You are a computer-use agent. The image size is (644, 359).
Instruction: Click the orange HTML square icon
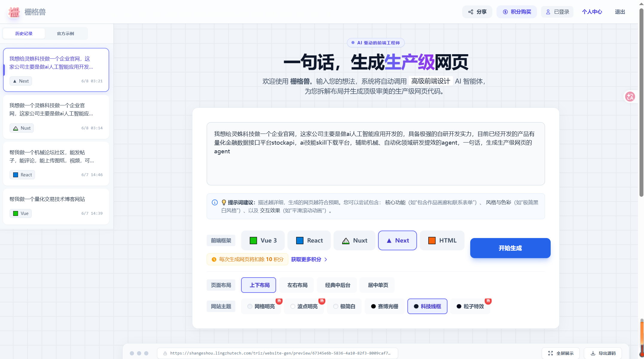pos(432,240)
